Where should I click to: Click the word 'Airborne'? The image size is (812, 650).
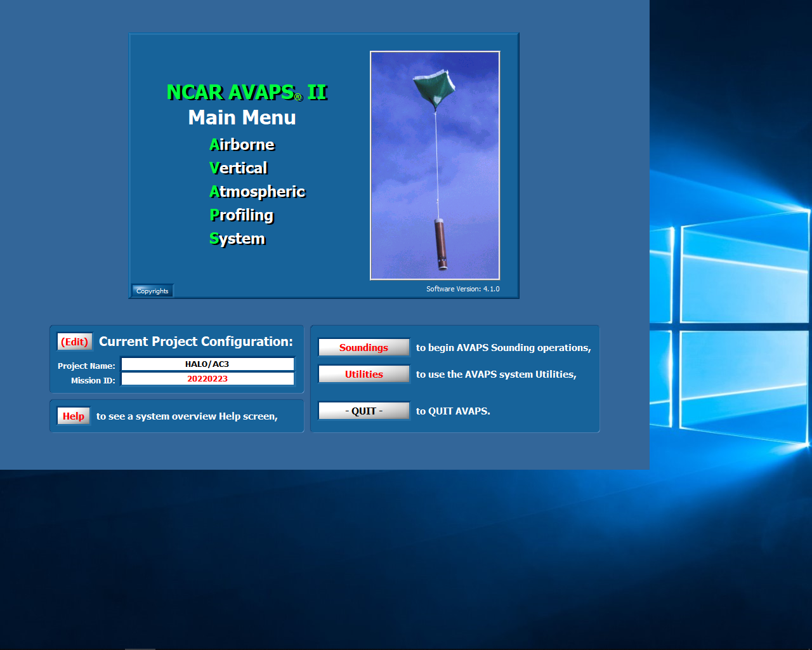[x=242, y=145]
